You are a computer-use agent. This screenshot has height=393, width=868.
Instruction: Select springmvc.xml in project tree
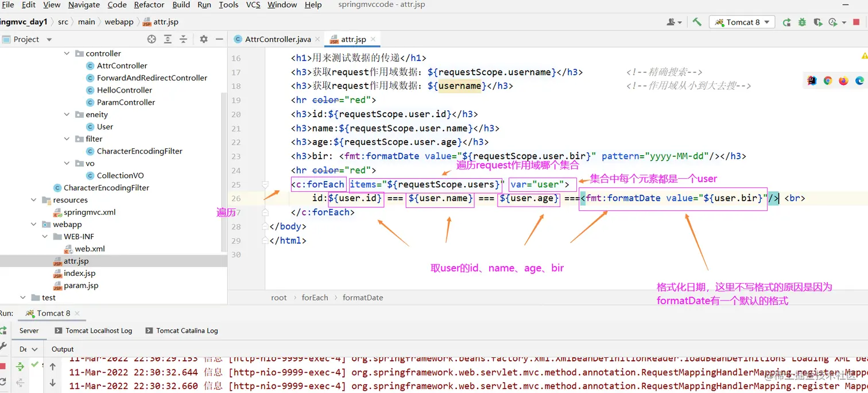tap(90, 212)
